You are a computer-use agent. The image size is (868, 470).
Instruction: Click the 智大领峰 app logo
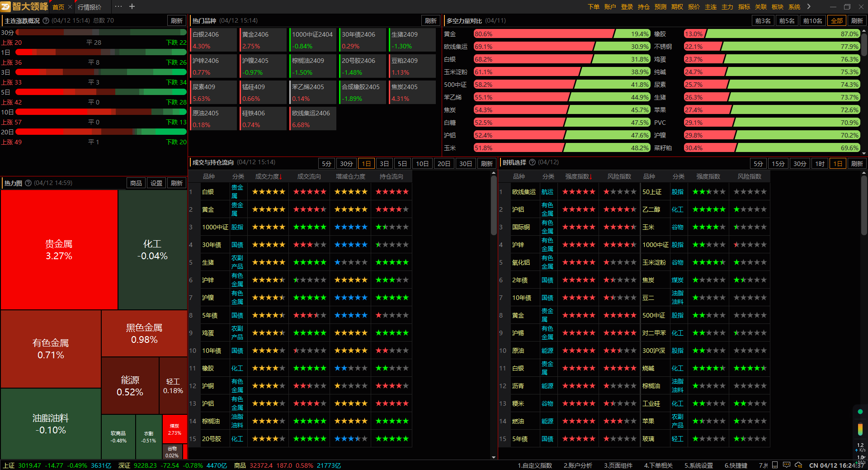pyautogui.click(x=25, y=6)
